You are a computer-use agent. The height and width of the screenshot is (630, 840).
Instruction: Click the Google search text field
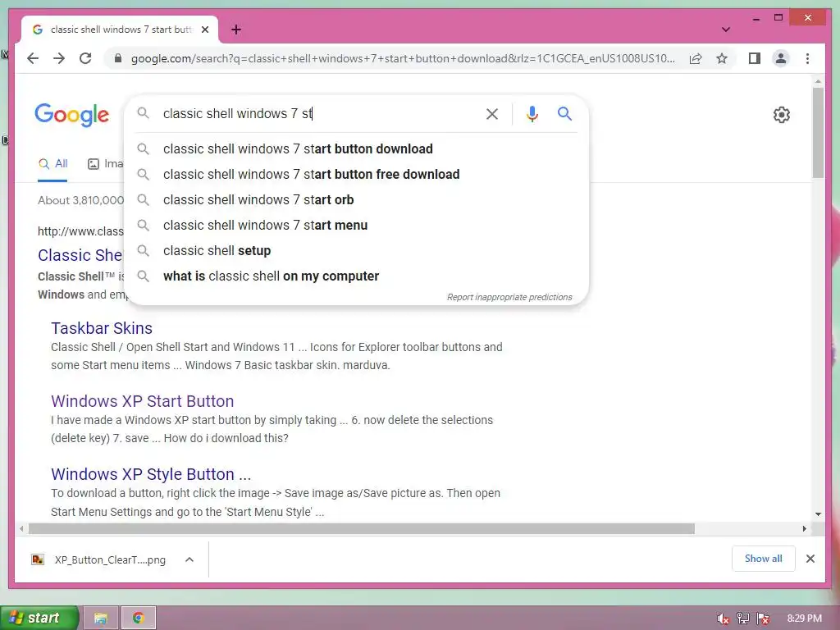pyautogui.click(x=319, y=113)
